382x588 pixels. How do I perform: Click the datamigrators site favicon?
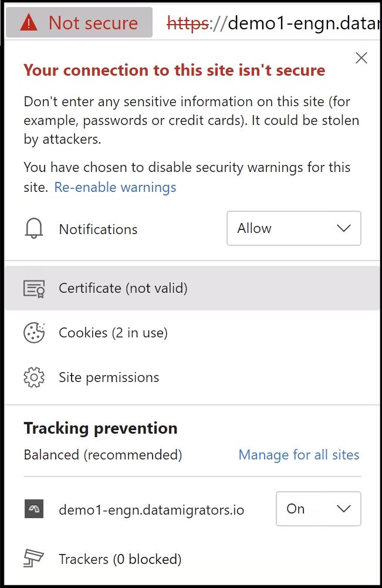tap(34, 509)
